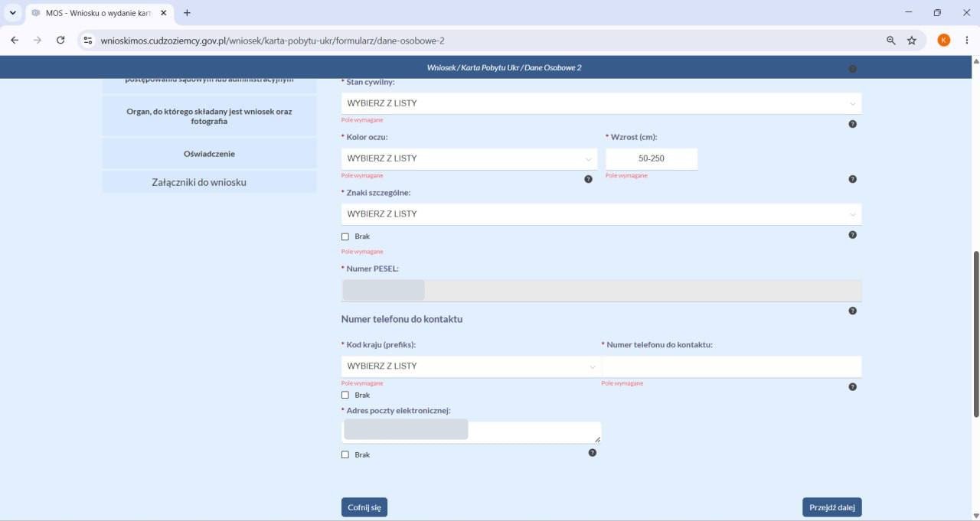The image size is (980, 521).
Task: Click help icon for phone number field
Action: point(852,387)
